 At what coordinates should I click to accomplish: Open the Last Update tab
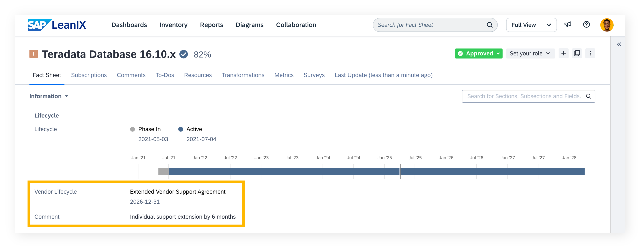tap(383, 75)
